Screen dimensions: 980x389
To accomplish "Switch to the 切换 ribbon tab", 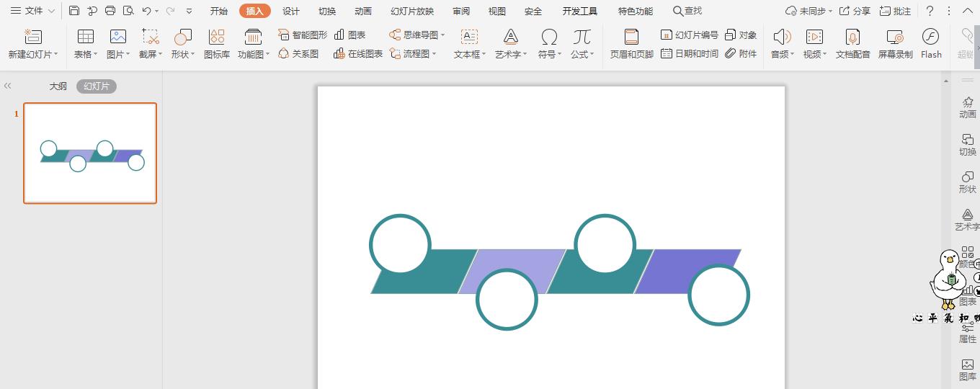I will pyautogui.click(x=327, y=11).
